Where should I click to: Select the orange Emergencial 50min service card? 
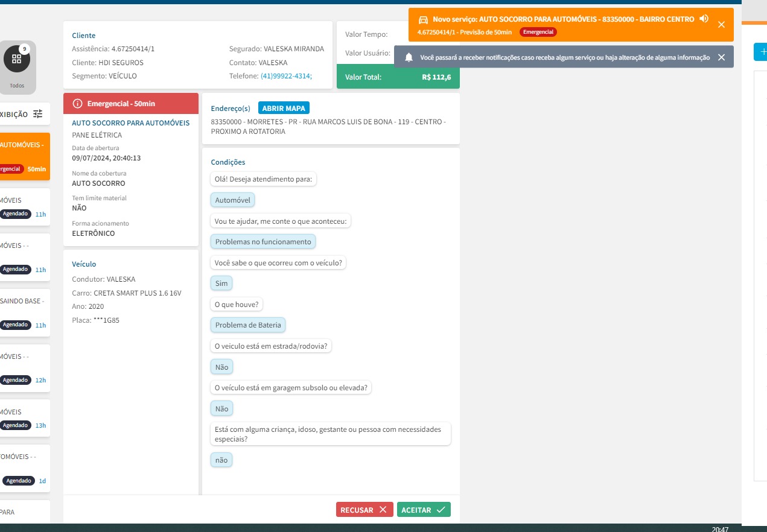25,157
